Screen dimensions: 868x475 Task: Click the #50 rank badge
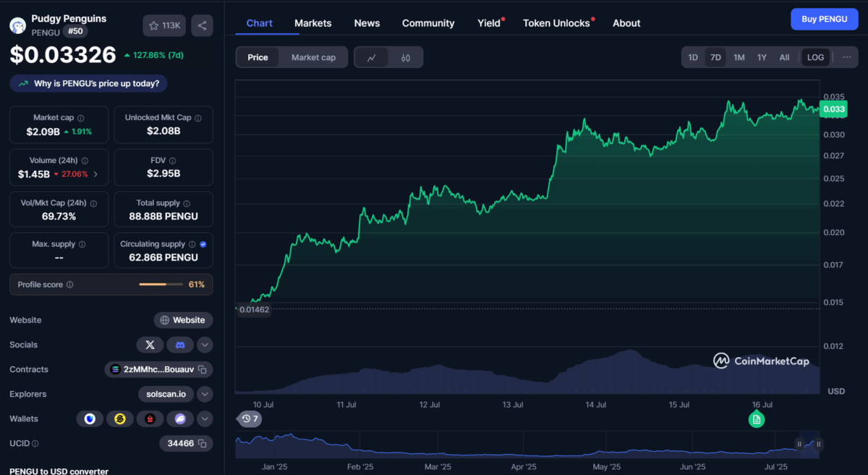75,31
